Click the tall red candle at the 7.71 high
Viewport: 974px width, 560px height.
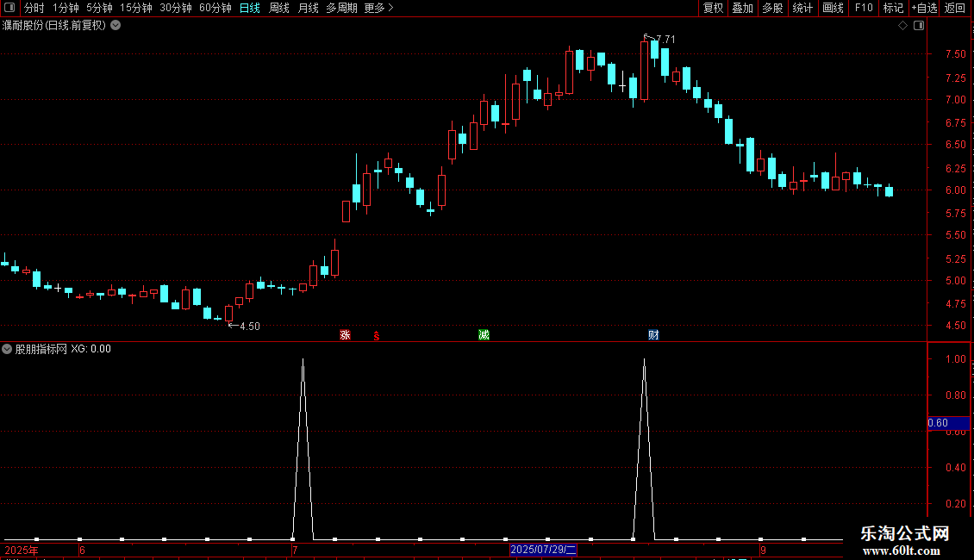[644, 70]
